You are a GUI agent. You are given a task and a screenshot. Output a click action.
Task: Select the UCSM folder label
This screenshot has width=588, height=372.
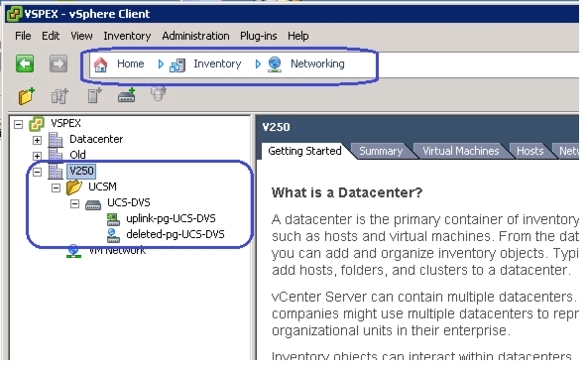click(102, 186)
